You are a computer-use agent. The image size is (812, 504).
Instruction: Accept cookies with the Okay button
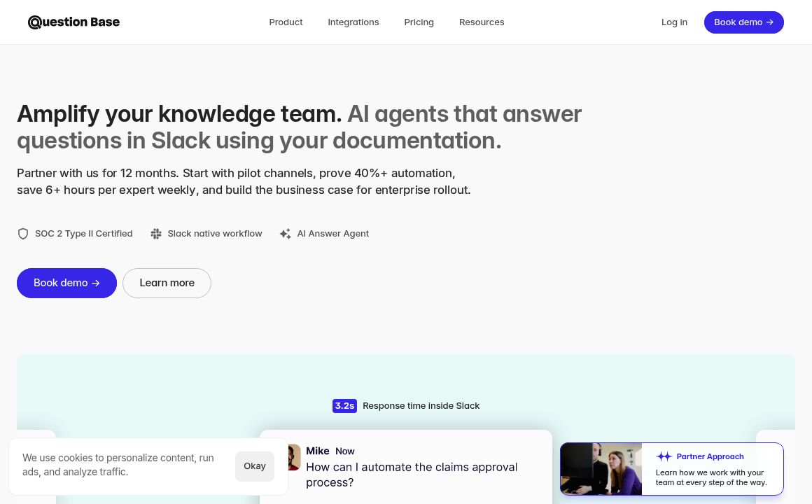[x=255, y=466]
